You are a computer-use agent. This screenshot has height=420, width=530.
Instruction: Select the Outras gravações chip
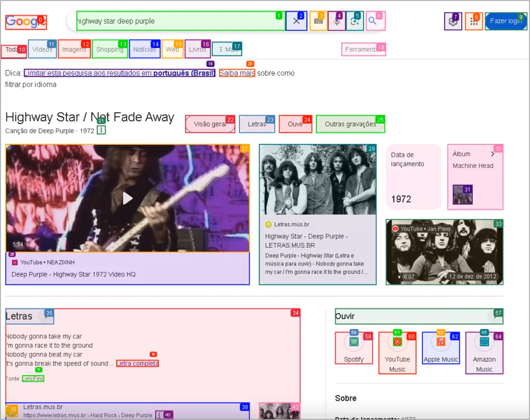(351, 124)
